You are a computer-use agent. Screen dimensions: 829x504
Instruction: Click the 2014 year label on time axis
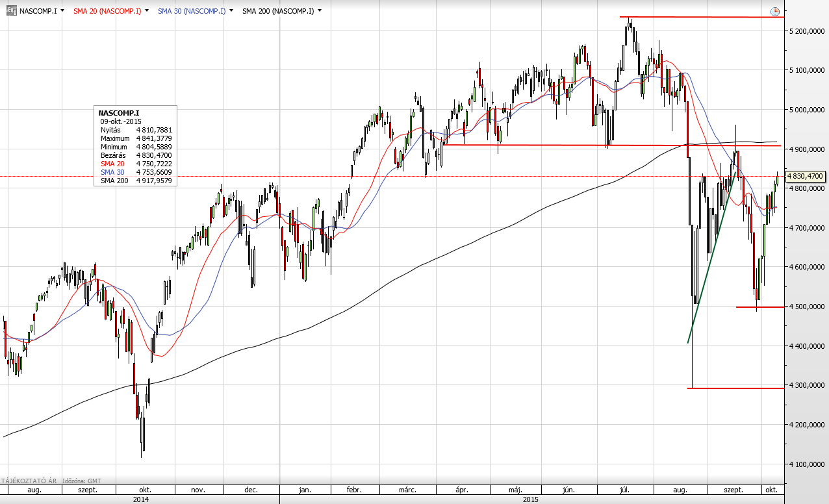pos(140,499)
